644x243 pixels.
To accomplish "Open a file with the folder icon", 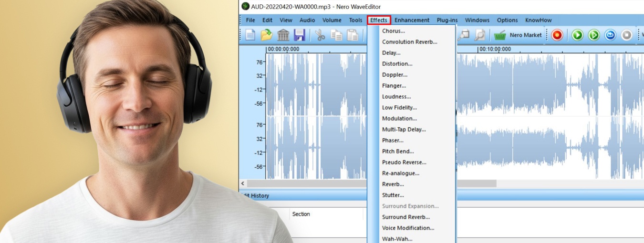I will (x=267, y=35).
